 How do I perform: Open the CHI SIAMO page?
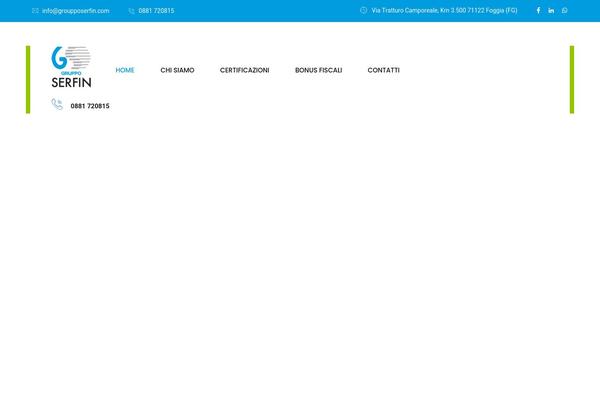point(177,70)
